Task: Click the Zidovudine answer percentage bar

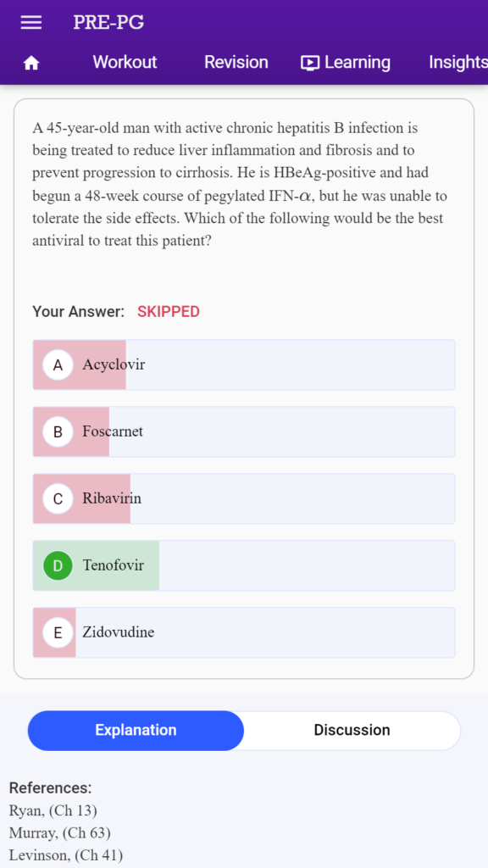Action: [x=54, y=632]
